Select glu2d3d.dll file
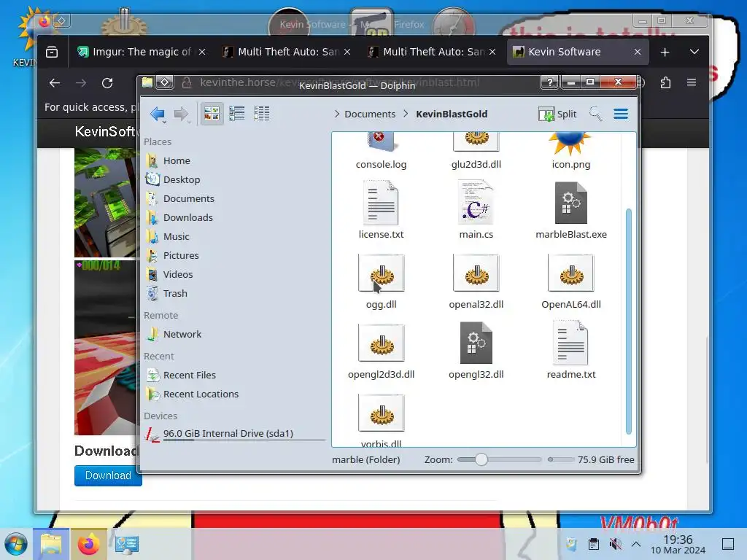 [x=476, y=152]
